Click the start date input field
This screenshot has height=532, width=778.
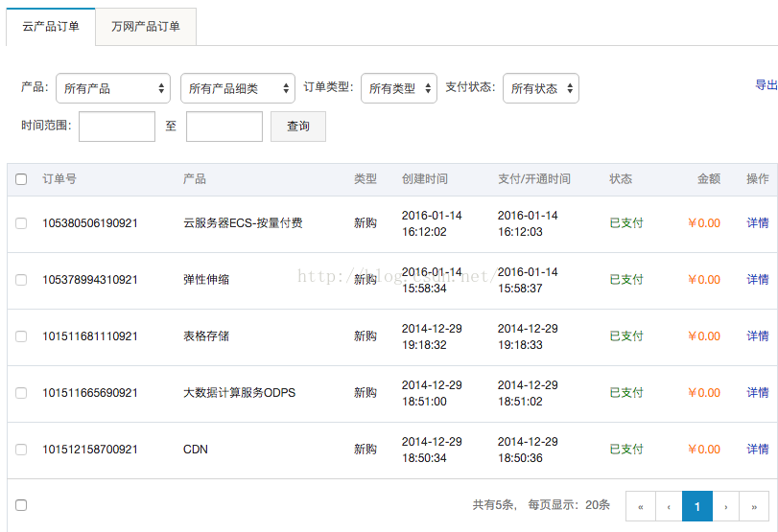(117, 127)
